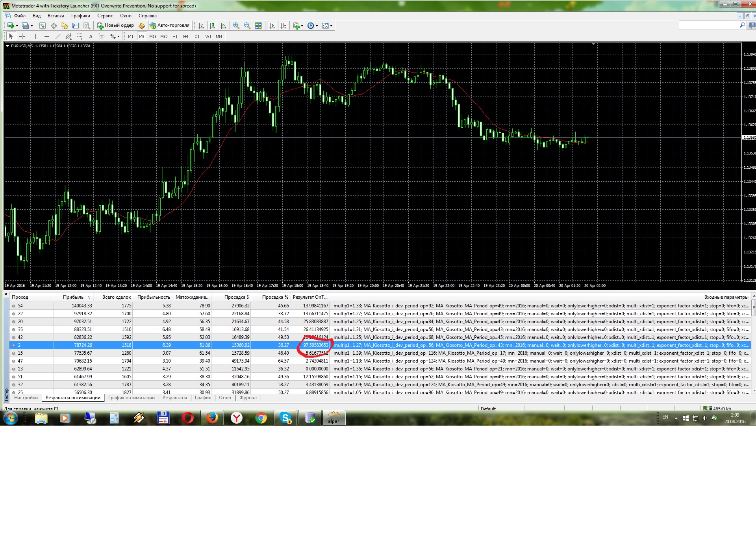This screenshot has width=756, height=560.
Task: Toggle chart auto scroll
Action: [272, 26]
